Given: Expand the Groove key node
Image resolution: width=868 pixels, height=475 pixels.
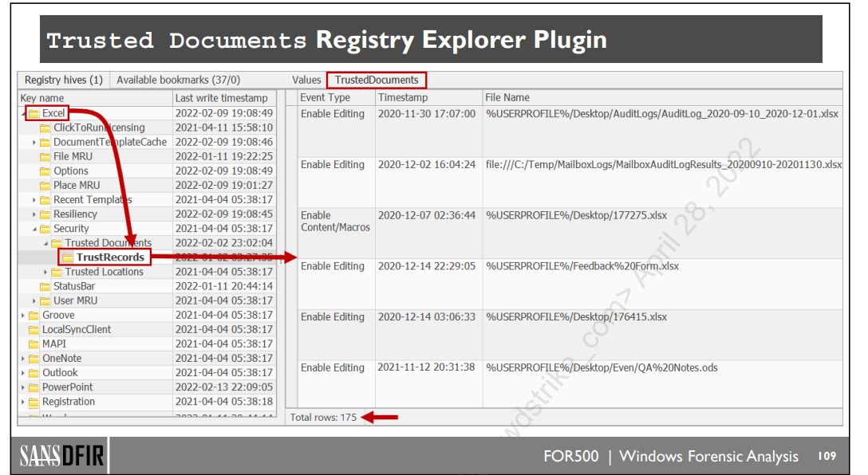Looking at the screenshot, I should pyautogui.click(x=23, y=316).
